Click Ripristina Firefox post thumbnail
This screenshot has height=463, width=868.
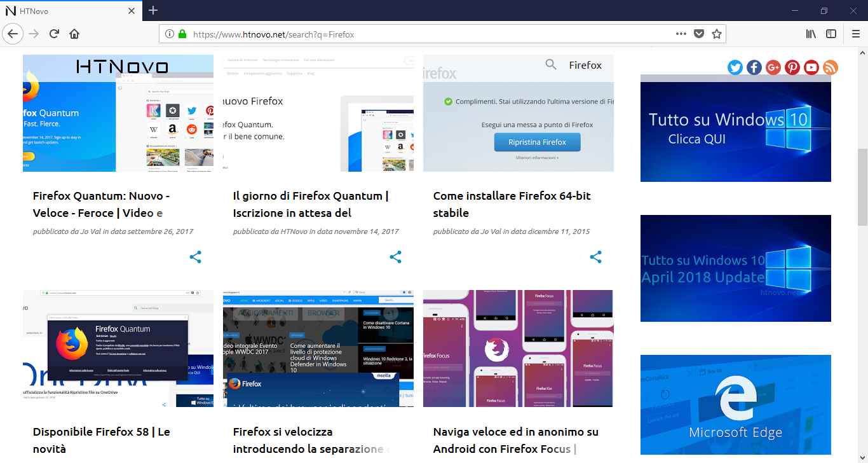coord(519,113)
